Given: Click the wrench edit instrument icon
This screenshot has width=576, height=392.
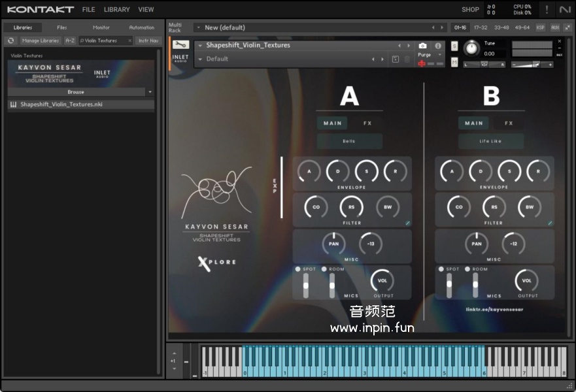Looking at the screenshot, I should (x=180, y=44).
